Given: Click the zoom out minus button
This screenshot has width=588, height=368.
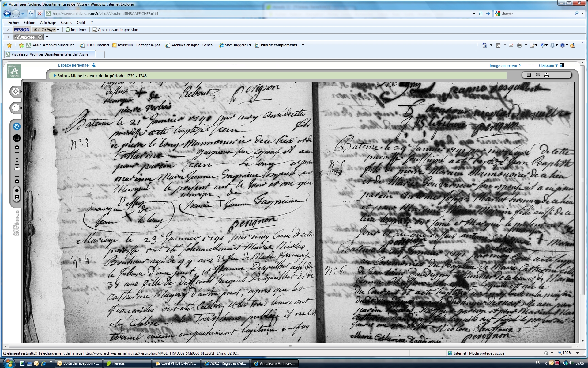Looking at the screenshot, I should click(x=17, y=182).
